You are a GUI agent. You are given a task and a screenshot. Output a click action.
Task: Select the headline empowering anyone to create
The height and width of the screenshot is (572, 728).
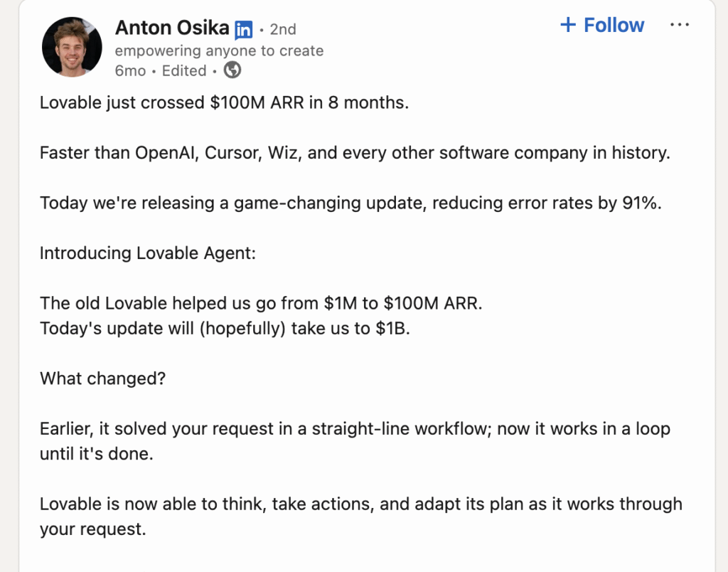(x=219, y=51)
